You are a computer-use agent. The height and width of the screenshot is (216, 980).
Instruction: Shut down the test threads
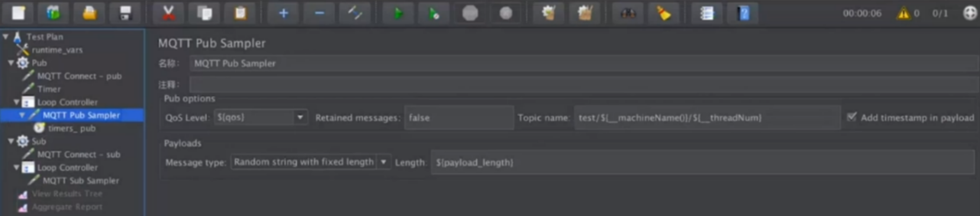point(505,13)
